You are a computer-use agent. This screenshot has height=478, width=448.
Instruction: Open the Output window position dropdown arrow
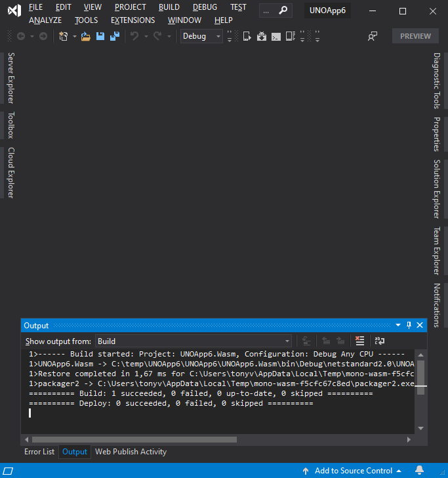pyautogui.click(x=398, y=325)
